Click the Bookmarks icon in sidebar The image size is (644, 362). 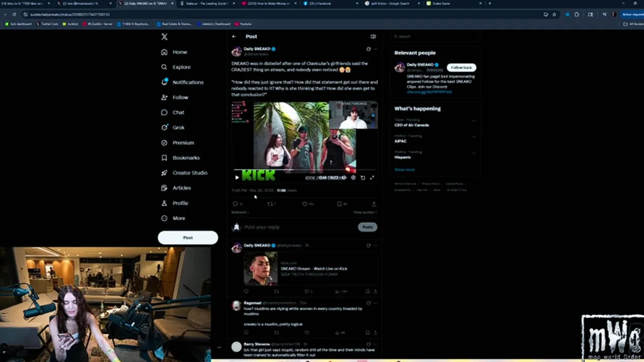coord(164,157)
